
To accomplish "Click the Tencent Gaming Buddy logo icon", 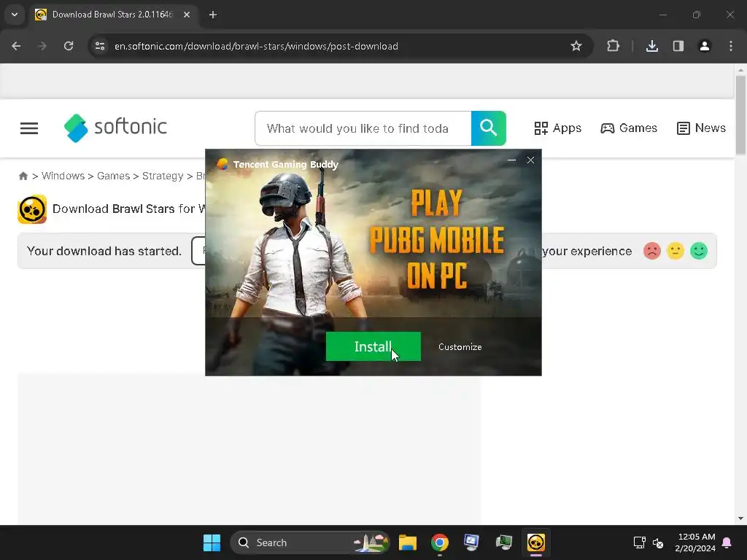I will [x=222, y=164].
